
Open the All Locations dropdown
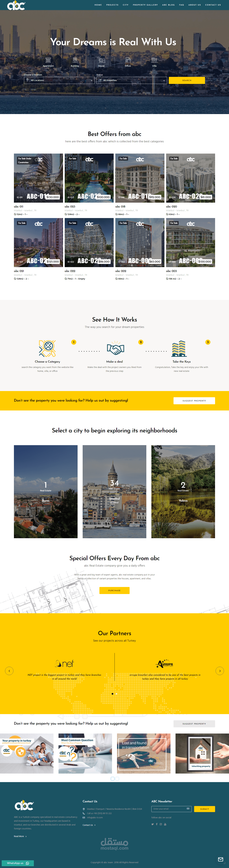tap(59, 80)
